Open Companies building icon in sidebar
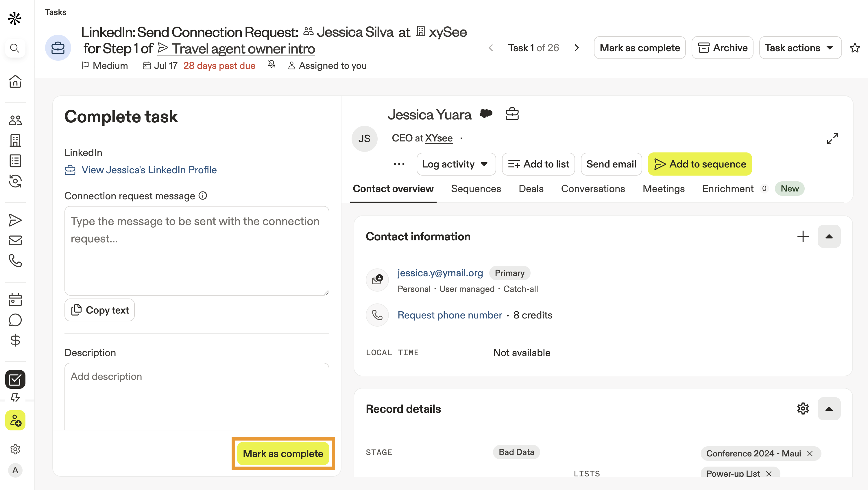 15,140
